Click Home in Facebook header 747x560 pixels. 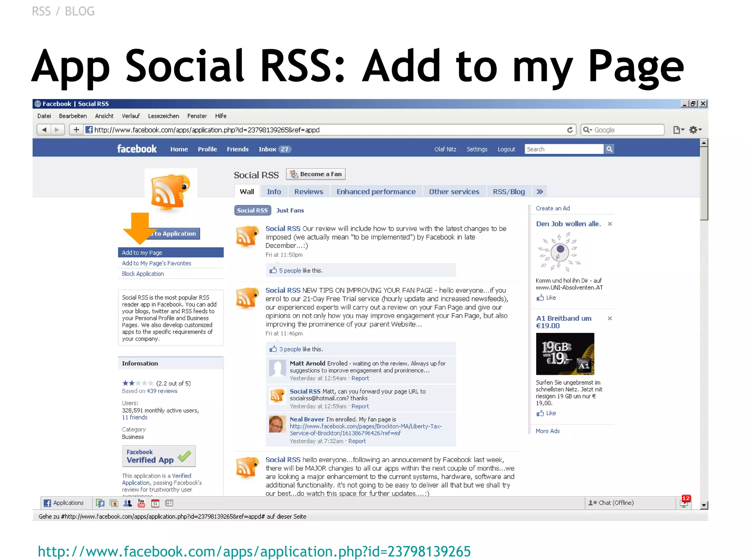pos(179,149)
